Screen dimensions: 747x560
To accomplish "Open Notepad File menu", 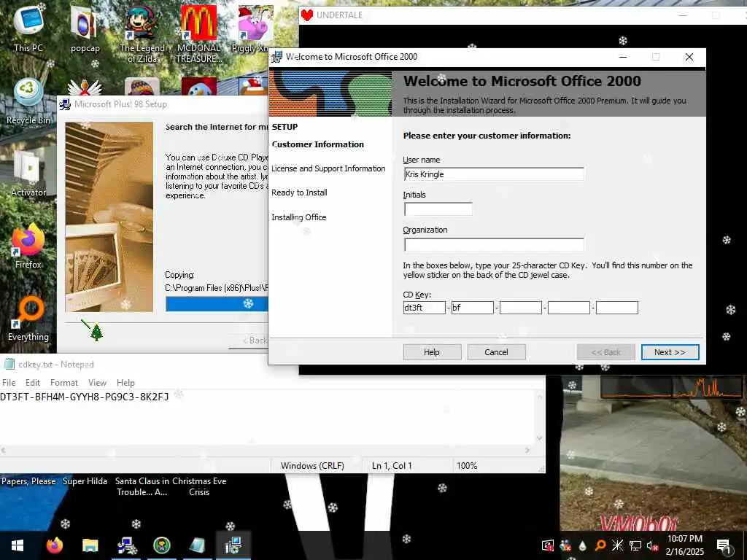I will [9, 382].
